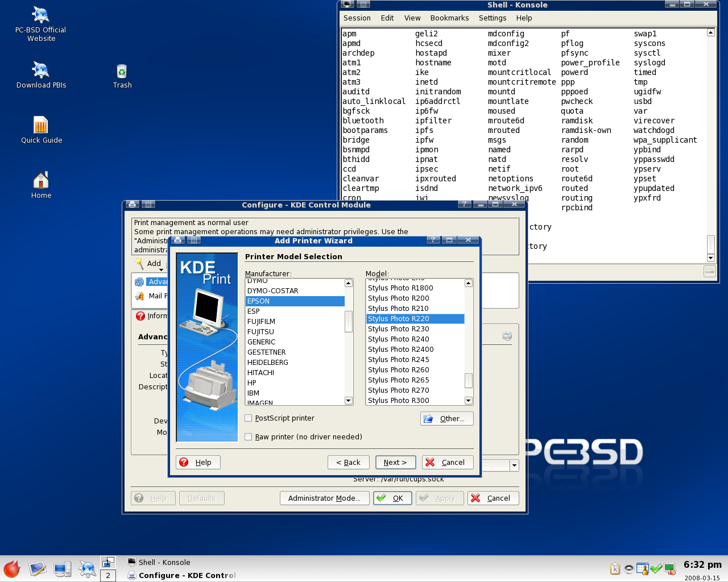Click the Other... driver button

[447, 419]
